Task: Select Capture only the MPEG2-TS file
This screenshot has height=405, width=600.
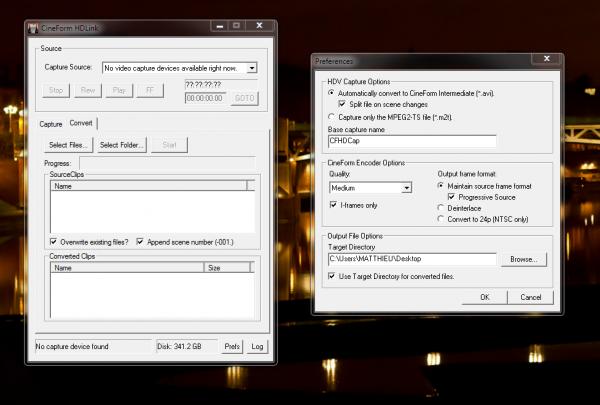Action: 331,117
